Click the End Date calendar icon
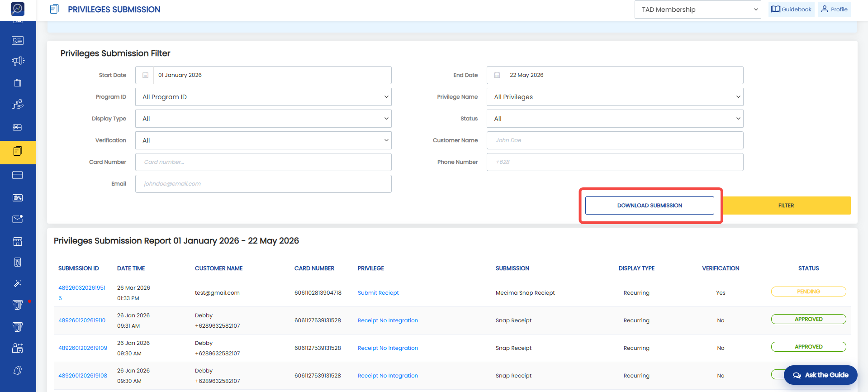Image resolution: width=868 pixels, height=392 pixels. (497, 75)
